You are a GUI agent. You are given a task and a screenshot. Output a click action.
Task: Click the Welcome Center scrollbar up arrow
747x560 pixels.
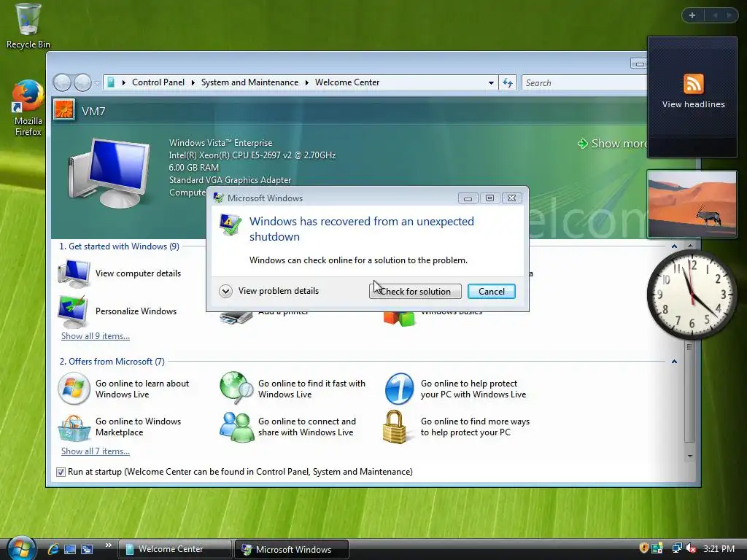[690, 246]
